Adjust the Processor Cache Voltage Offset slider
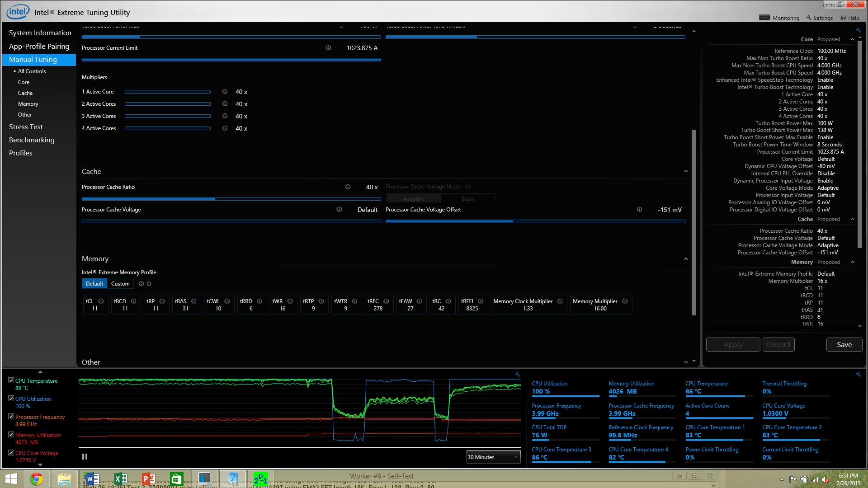This screenshot has height=488, width=868. (x=535, y=221)
